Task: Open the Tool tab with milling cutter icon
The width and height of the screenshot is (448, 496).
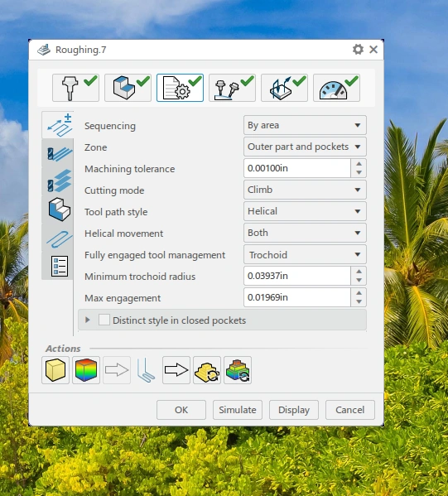Action: [x=75, y=88]
